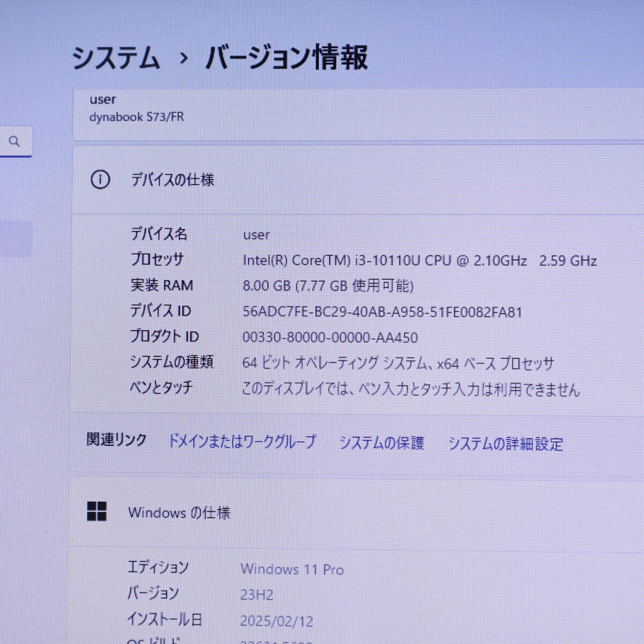Select the dynabook S73/FR model text
Image resolution: width=644 pixels, height=644 pixels.
136,116
